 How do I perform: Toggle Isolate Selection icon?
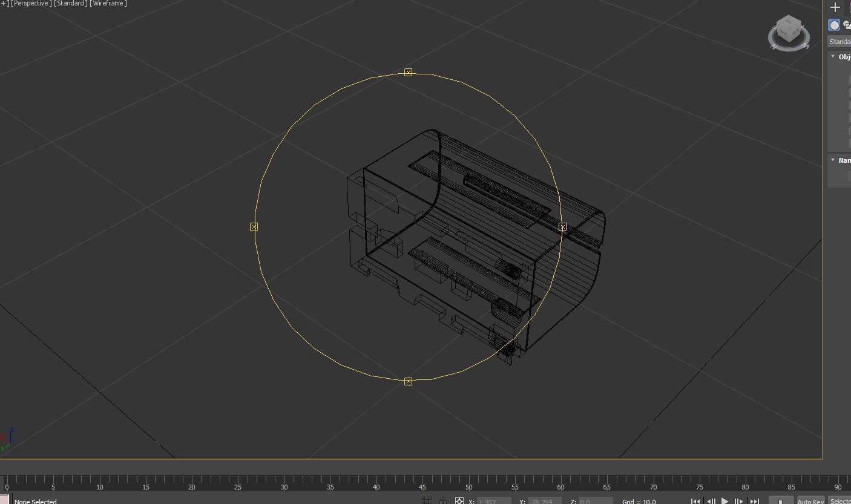click(x=427, y=501)
